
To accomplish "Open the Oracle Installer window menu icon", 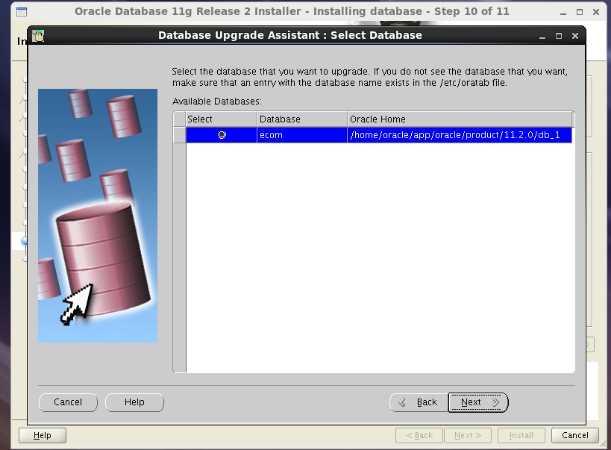I will click(x=22, y=12).
